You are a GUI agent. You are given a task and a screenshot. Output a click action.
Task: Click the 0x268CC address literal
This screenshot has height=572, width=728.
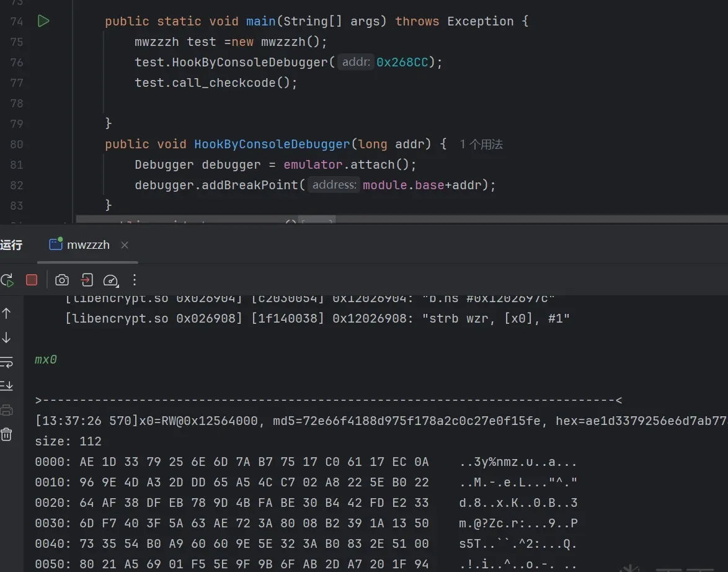coord(402,62)
